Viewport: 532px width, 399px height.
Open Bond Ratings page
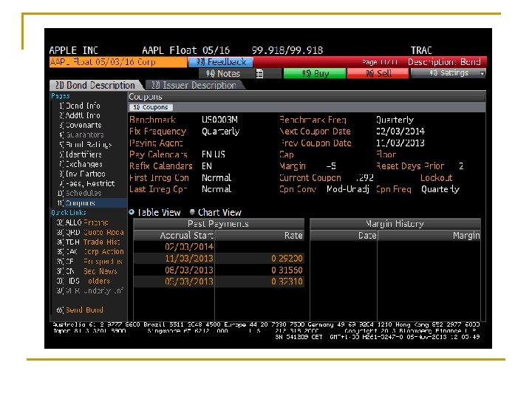click(86, 145)
